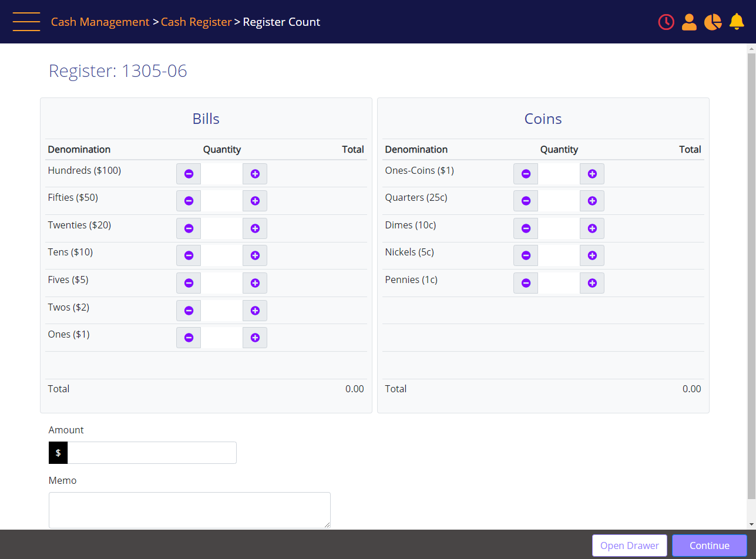Focus the Fives quantity input box
The height and width of the screenshot is (559, 756).
point(221,283)
